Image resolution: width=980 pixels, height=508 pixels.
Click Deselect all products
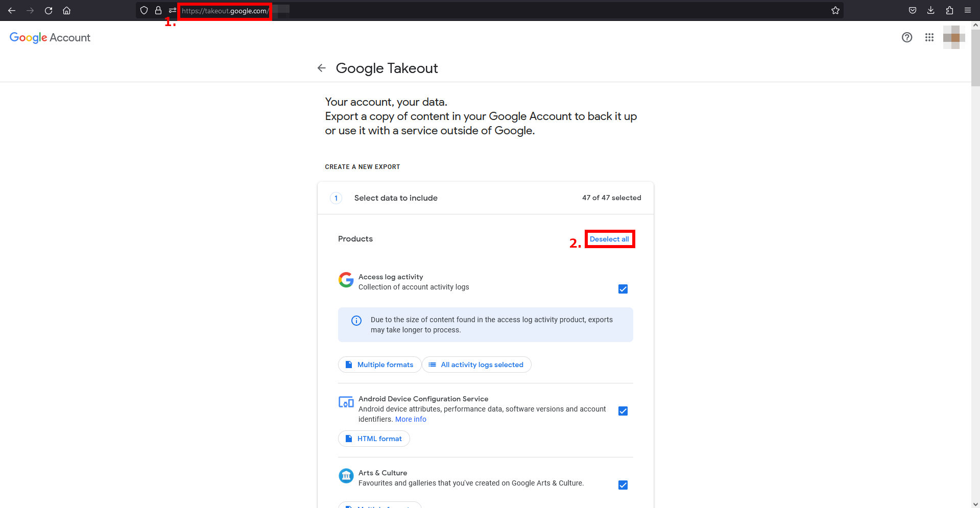point(609,239)
